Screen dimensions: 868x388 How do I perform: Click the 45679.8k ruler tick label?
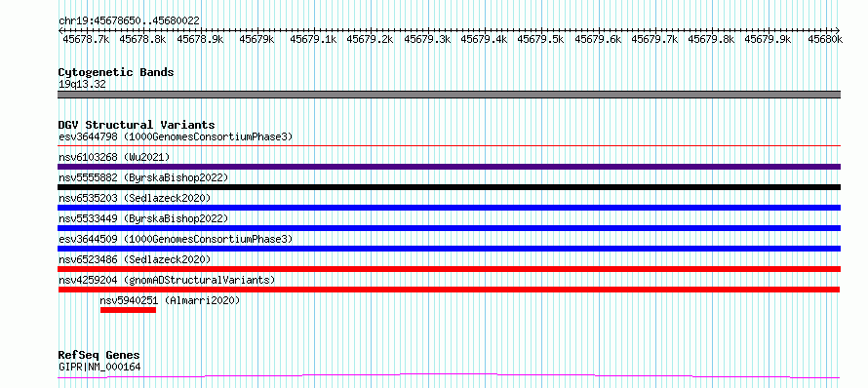pyautogui.click(x=711, y=39)
